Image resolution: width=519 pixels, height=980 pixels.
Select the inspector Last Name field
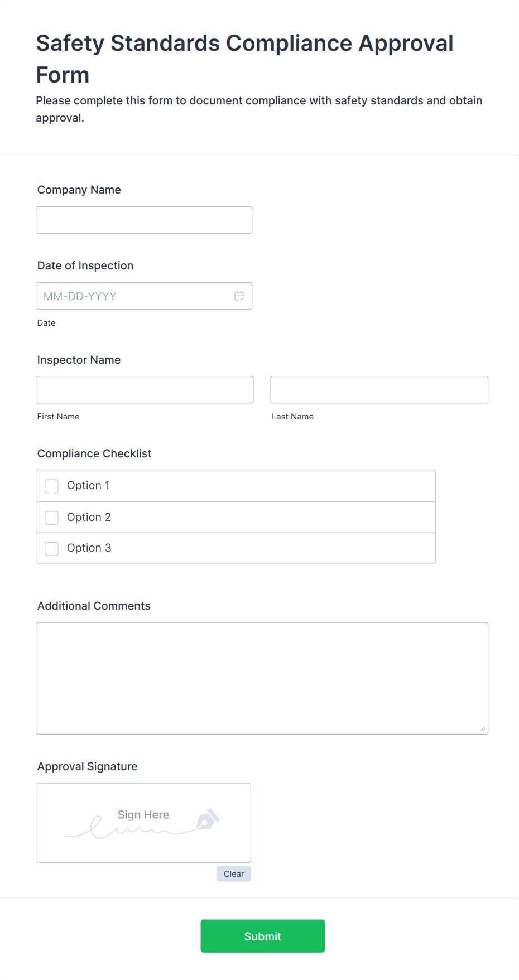[x=379, y=390]
